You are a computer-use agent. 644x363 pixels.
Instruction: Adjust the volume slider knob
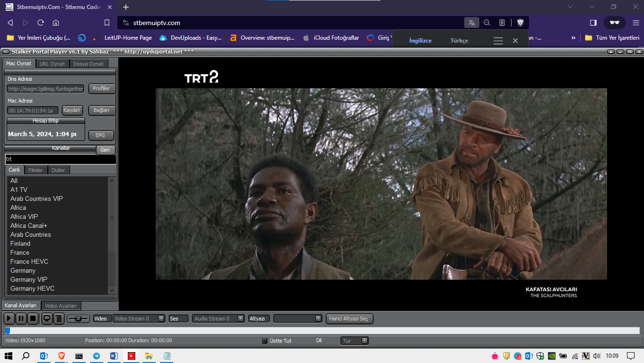[78, 319]
